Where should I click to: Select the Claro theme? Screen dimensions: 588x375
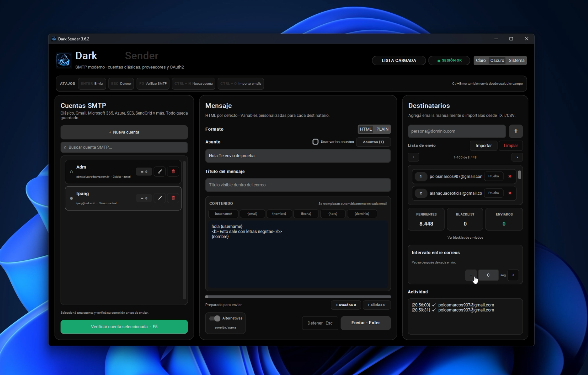pyautogui.click(x=481, y=60)
